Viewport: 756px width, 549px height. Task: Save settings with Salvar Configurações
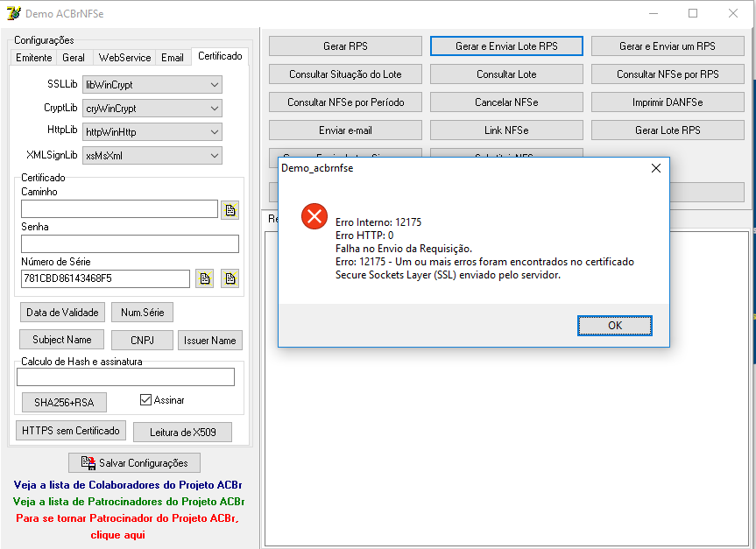[x=135, y=463]
